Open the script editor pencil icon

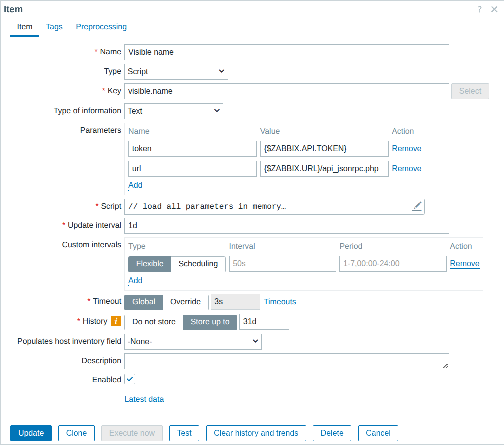pos(417,206)
